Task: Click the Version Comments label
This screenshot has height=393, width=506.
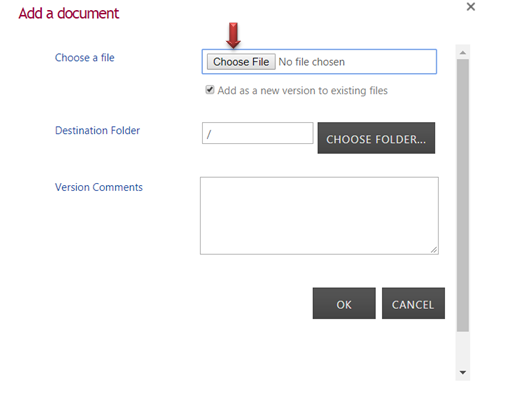Action: click(99, 187)
